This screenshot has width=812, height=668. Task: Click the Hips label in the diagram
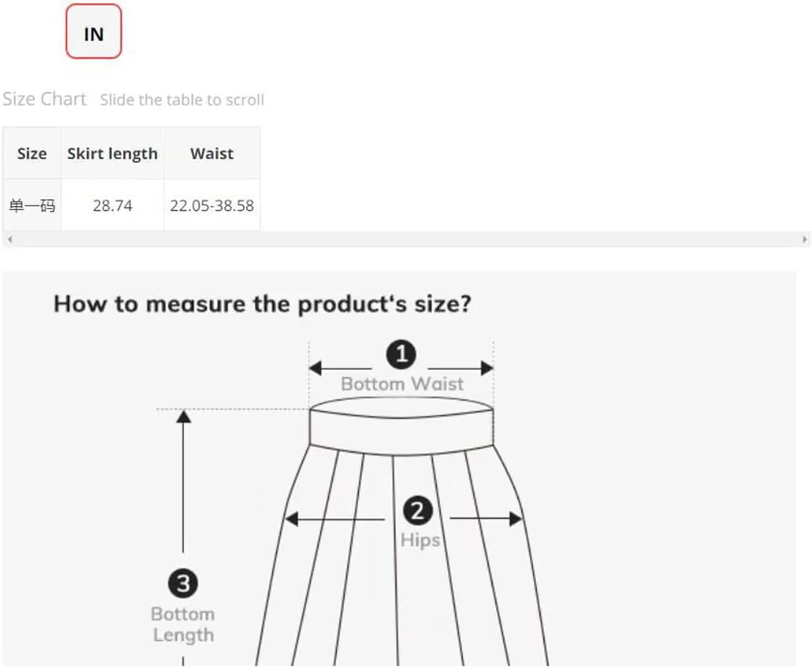(420, 539)
